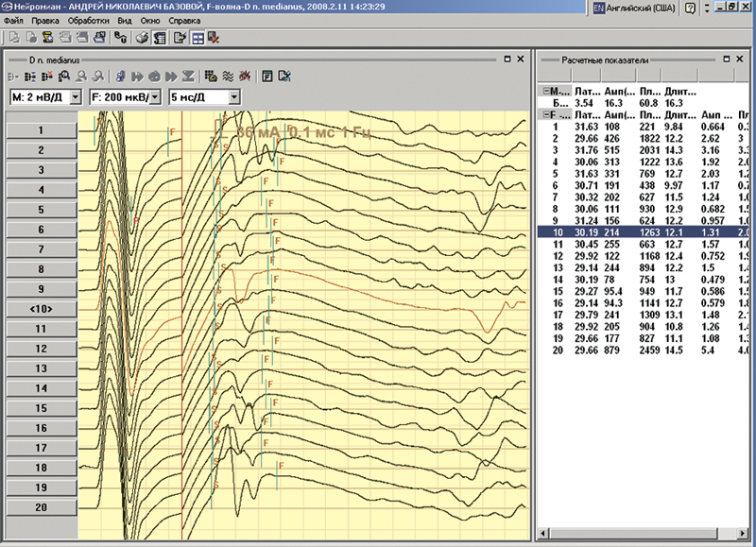Click the first grayed magnifier icon
Image resolution: width=756 pixels, height=547 pixels.
click(x=81, y=77)
